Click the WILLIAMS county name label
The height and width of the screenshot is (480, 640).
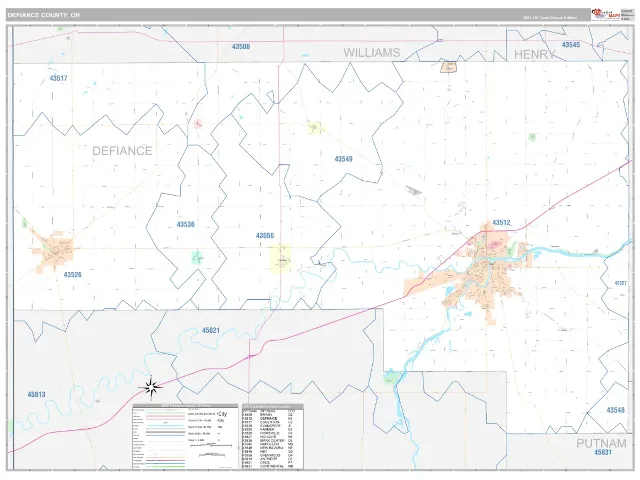point(371,53)
